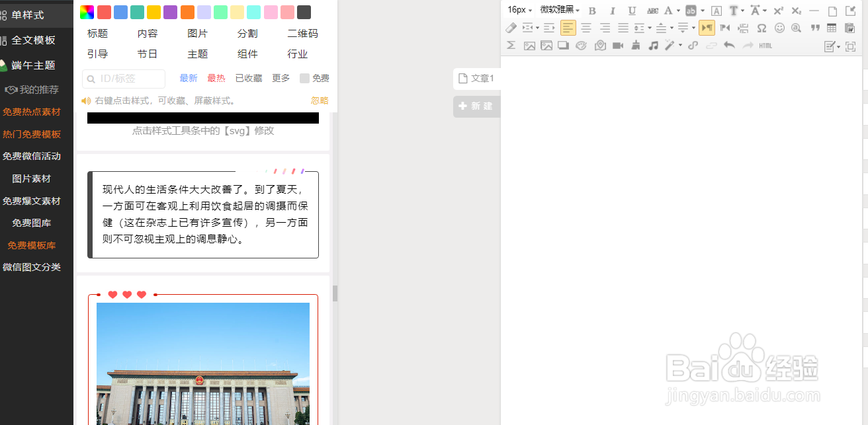Select the bordered text paragraph style card
This screenshot has height=425, width=868.
click(203, 213)
